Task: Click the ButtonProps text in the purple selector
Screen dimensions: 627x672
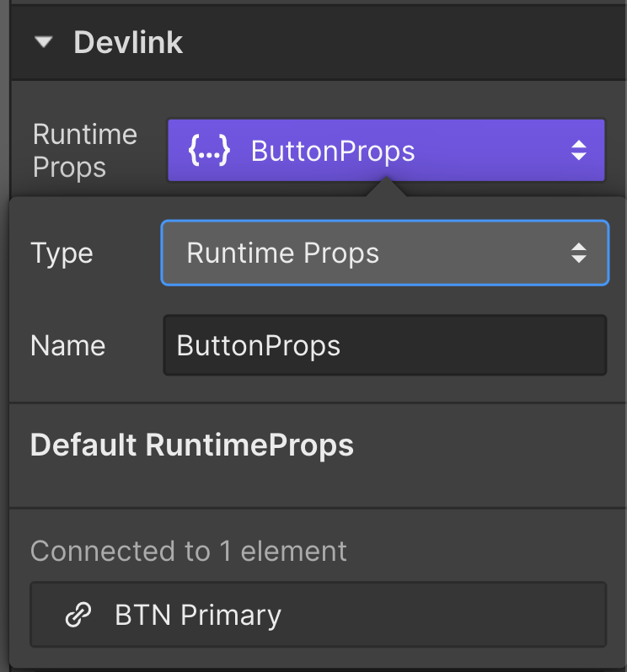Action: pos(333,152)
